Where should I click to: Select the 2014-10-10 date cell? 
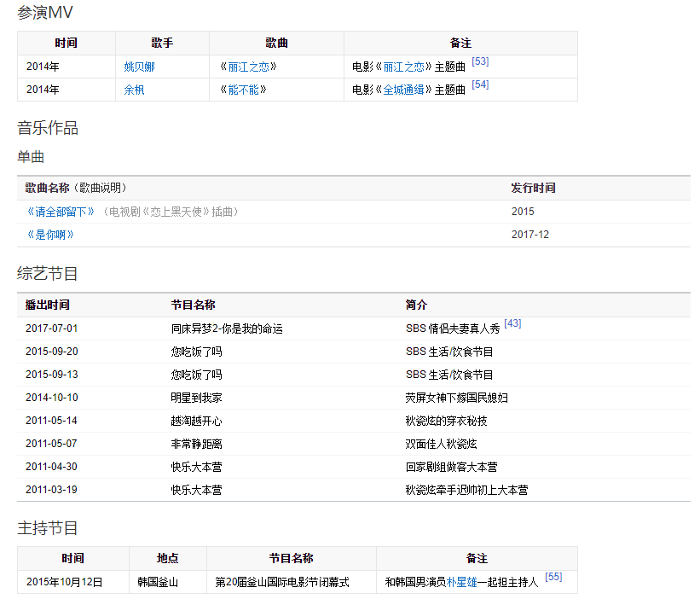pos(51,398)
